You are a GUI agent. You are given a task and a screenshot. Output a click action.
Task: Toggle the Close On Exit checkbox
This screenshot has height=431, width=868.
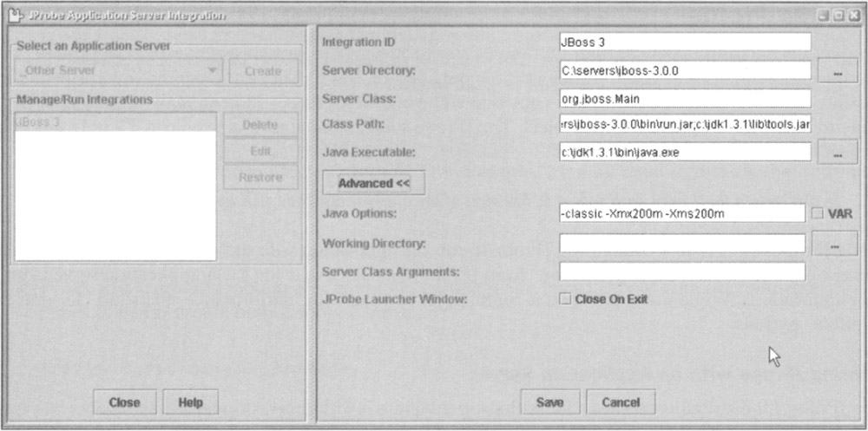click(x=566, y=299)
